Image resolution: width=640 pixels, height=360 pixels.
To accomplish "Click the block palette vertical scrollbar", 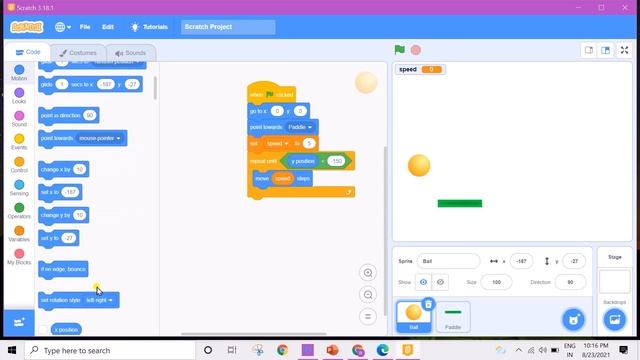I will pyautogui.click(x=155, y=88).
